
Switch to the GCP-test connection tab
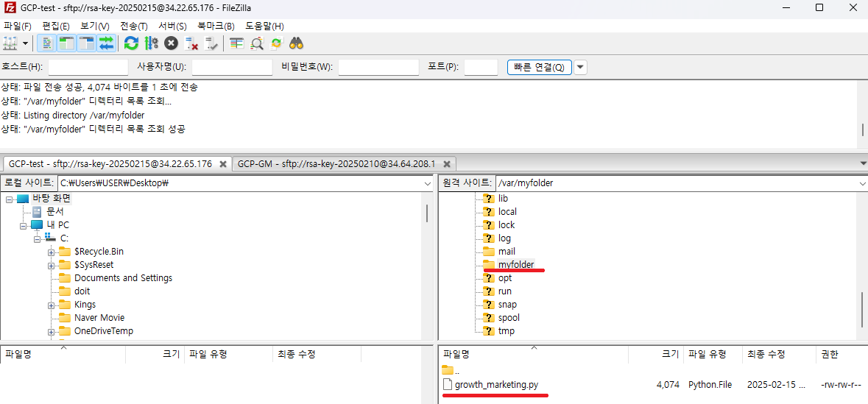pos(110,164)
